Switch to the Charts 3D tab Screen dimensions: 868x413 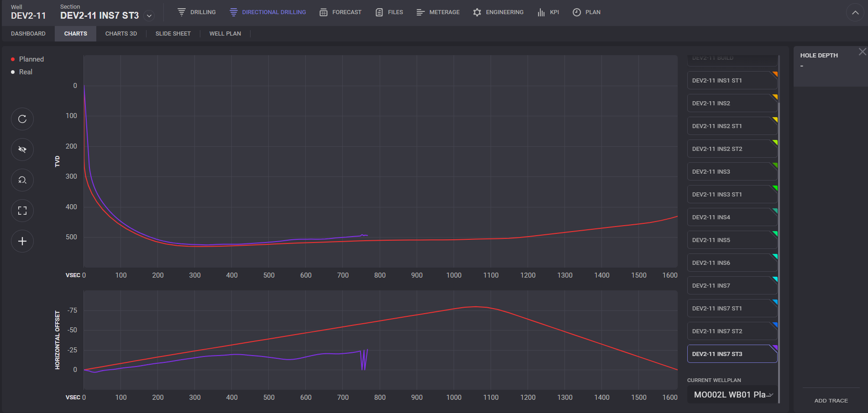click(121, 34)
